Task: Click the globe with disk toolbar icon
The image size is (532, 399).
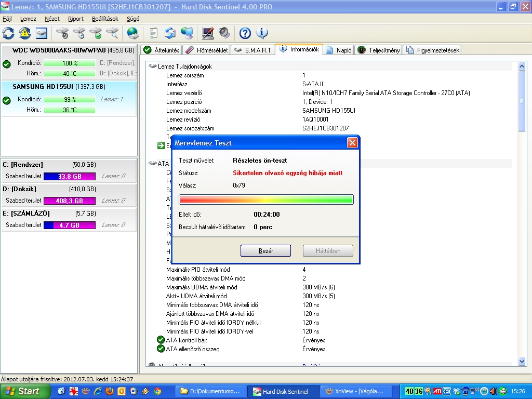Action: coord(132,33)
